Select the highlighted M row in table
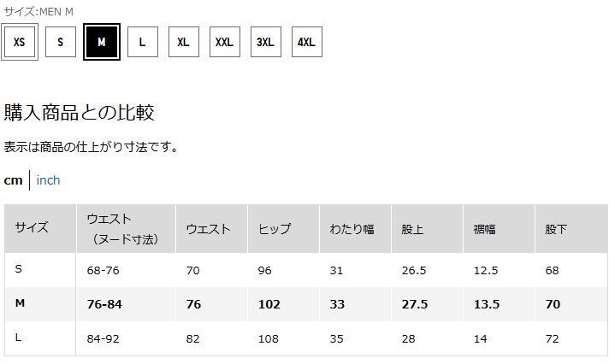 [x=20, y=304]
